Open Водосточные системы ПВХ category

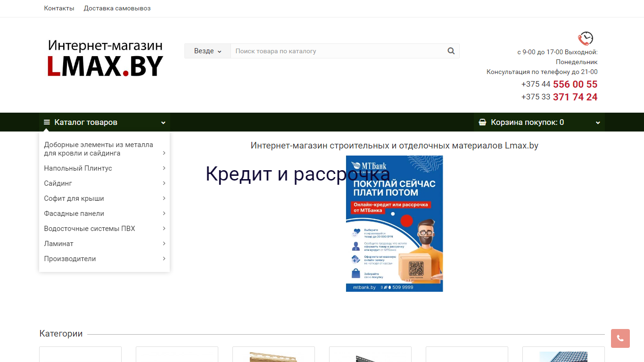coord(90,229)
